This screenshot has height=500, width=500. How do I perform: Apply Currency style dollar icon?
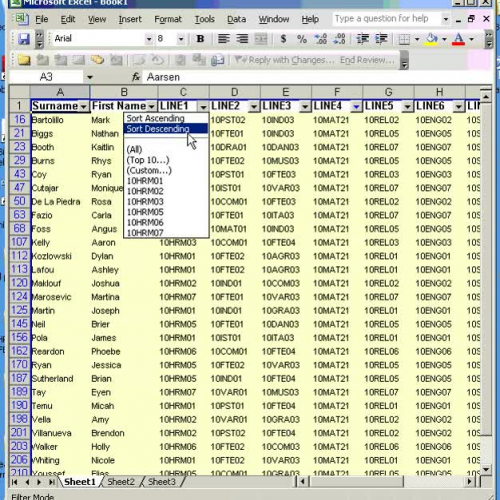pos(283,39)
